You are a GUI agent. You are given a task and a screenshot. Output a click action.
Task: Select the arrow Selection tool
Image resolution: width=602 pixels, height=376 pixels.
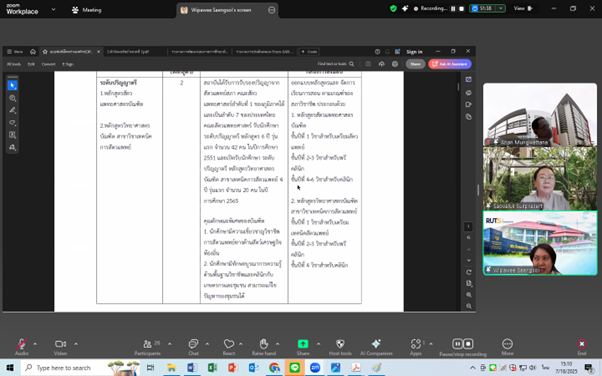click(x=12, y=85)
